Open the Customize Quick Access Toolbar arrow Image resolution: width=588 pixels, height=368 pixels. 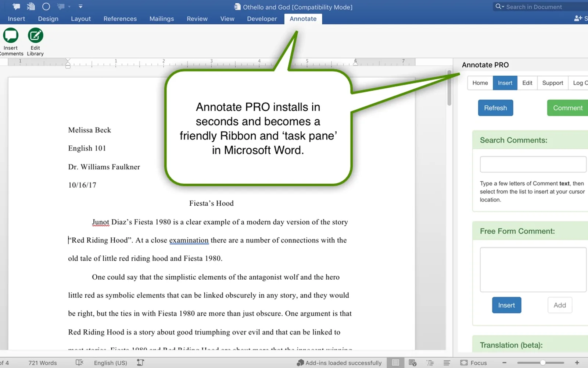80,7
